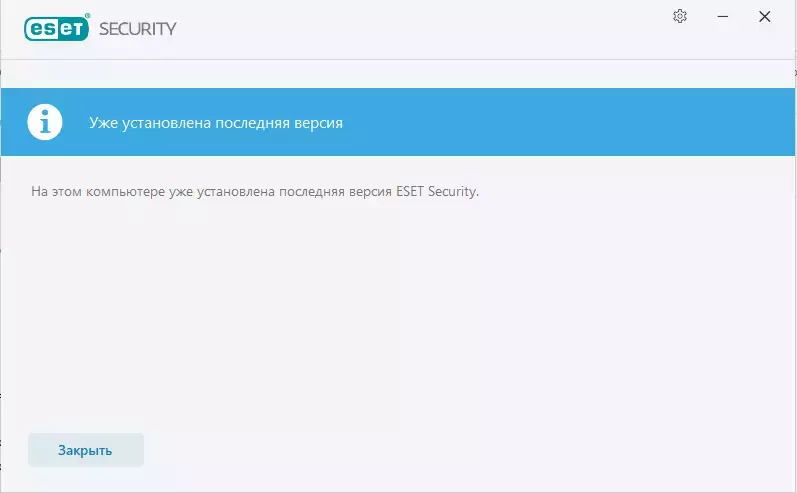Click the letter i inside info icon
The image size is (797, 493).
(x=45, y=122)
